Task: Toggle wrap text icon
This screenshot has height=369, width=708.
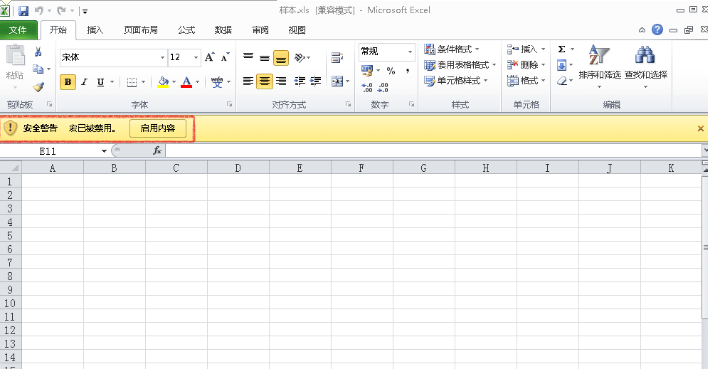Action: coord(336,57)
